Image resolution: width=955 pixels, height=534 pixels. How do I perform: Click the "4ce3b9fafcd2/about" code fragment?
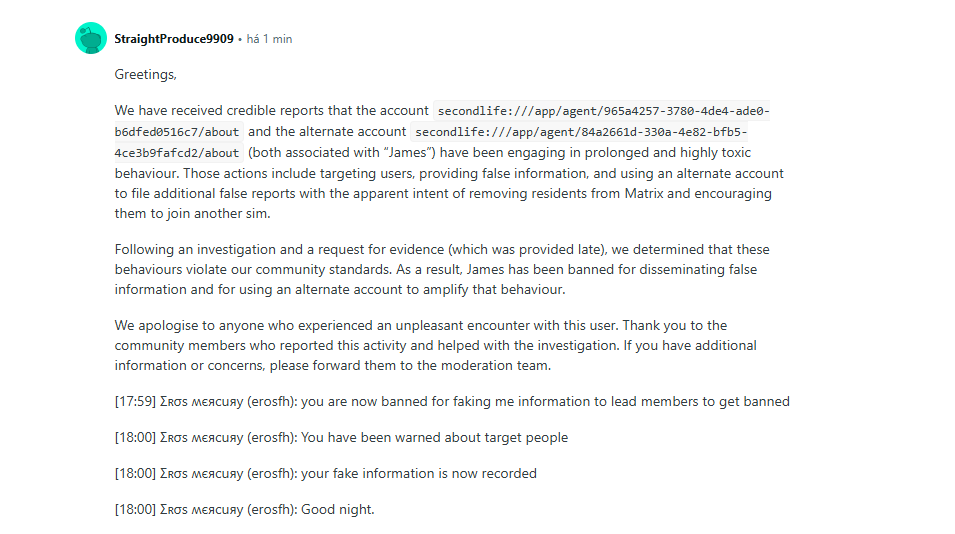pos(177,153)
